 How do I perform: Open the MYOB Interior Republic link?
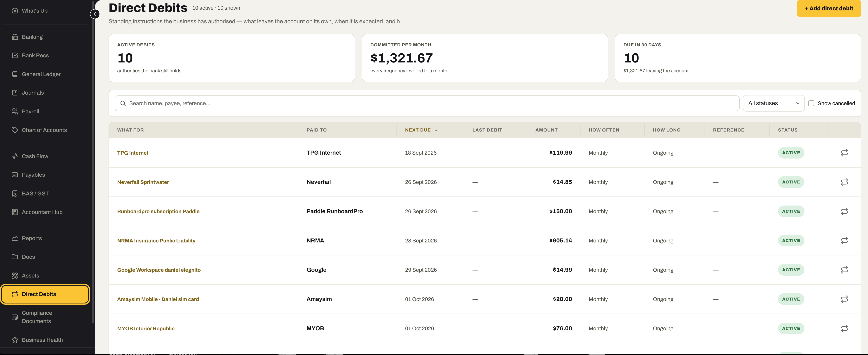145,328
